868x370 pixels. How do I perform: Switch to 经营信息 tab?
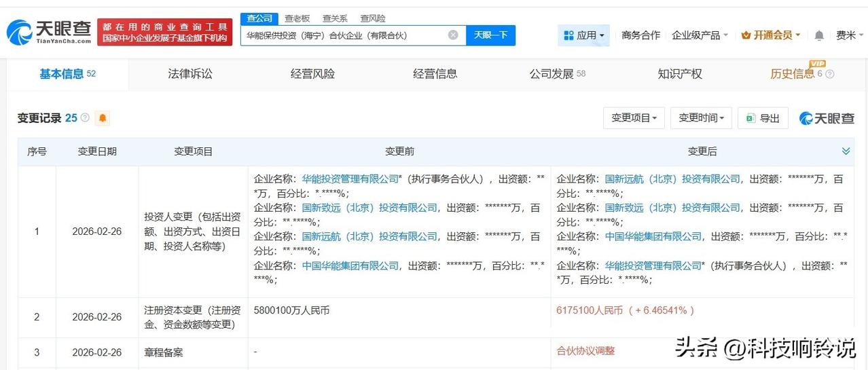click(435, 74)
